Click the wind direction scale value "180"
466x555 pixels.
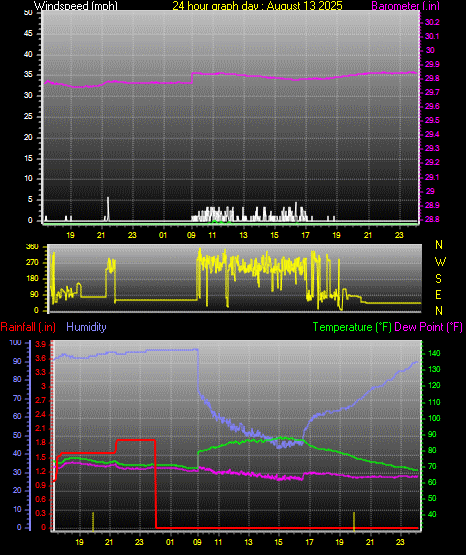(x=32, y=279)
